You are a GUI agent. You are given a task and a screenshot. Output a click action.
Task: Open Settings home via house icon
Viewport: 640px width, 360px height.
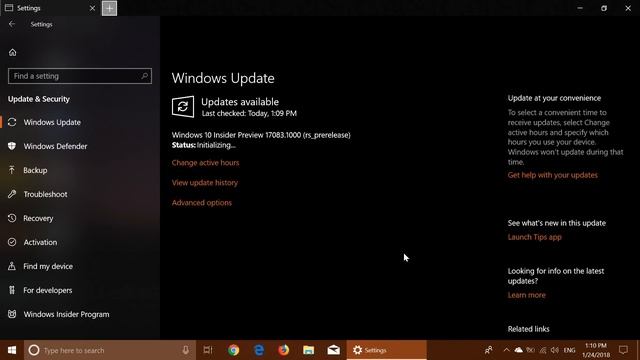coord(13,52)
